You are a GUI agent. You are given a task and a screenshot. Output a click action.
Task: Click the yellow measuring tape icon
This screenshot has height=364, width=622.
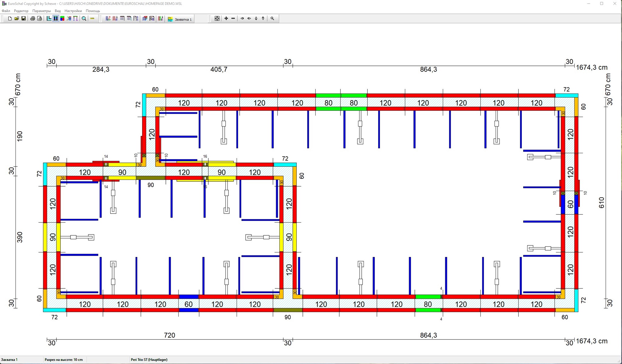(x=92, y=19)
